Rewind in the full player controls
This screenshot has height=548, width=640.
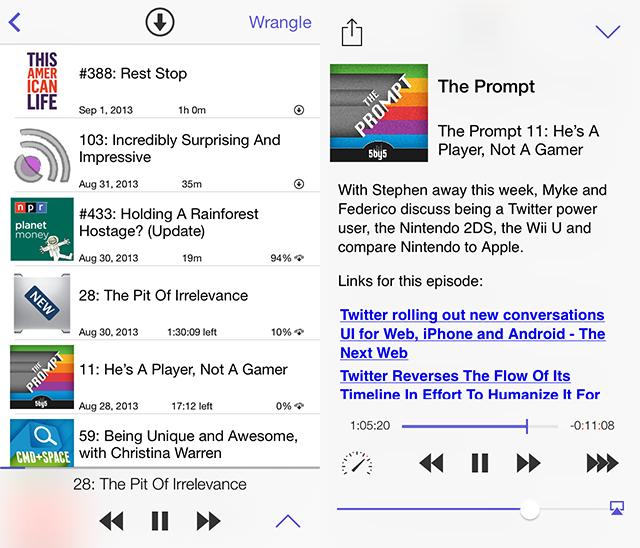coord(431,463)
